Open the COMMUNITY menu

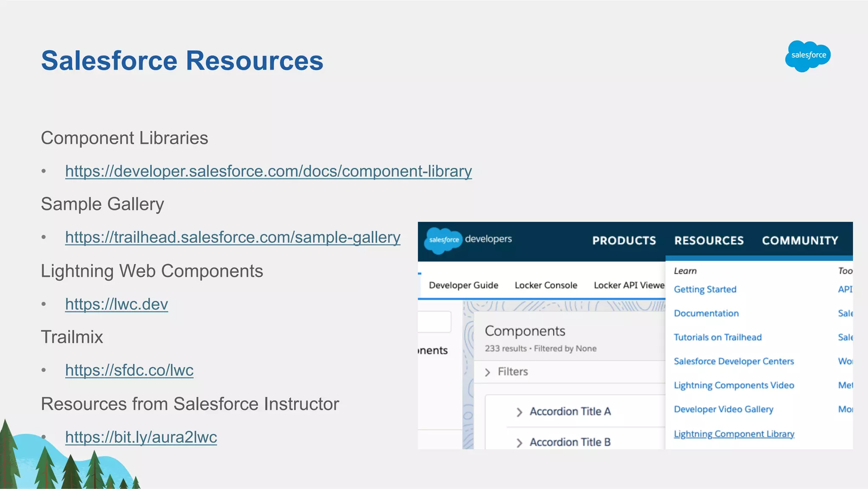800,240
